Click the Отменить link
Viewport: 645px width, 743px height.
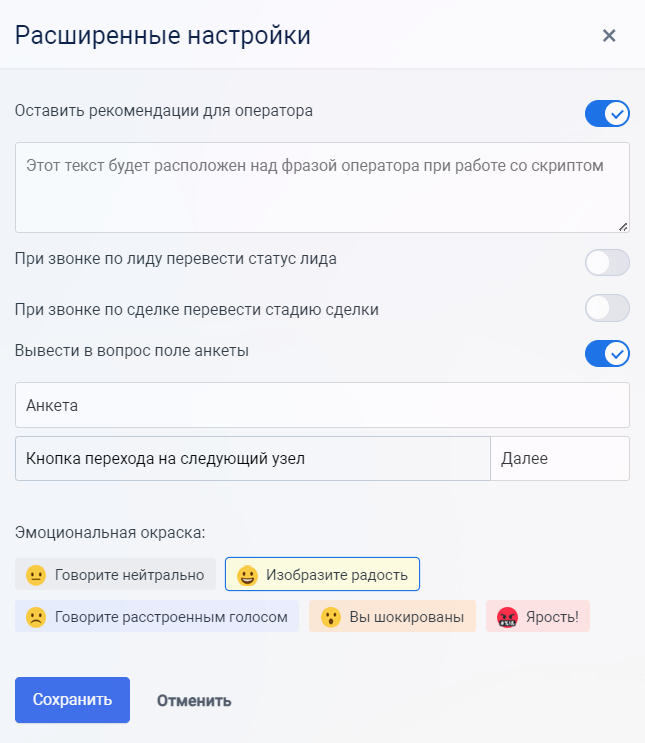tap(194, 700)
